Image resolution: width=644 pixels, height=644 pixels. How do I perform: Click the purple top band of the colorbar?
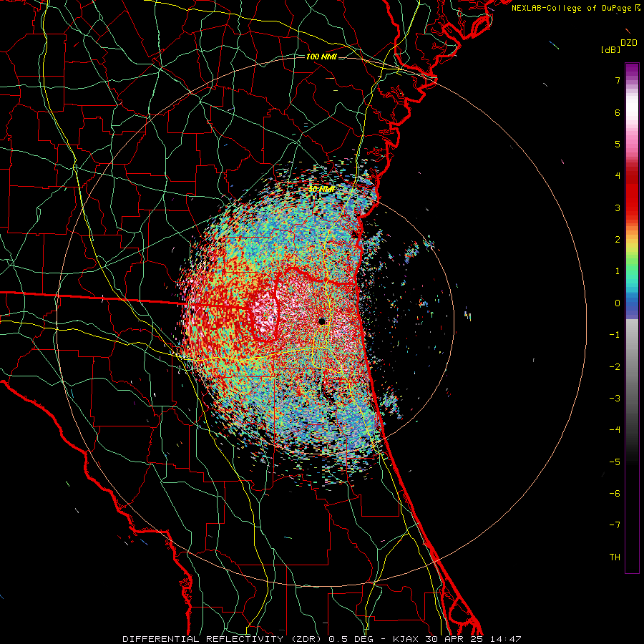632,70
